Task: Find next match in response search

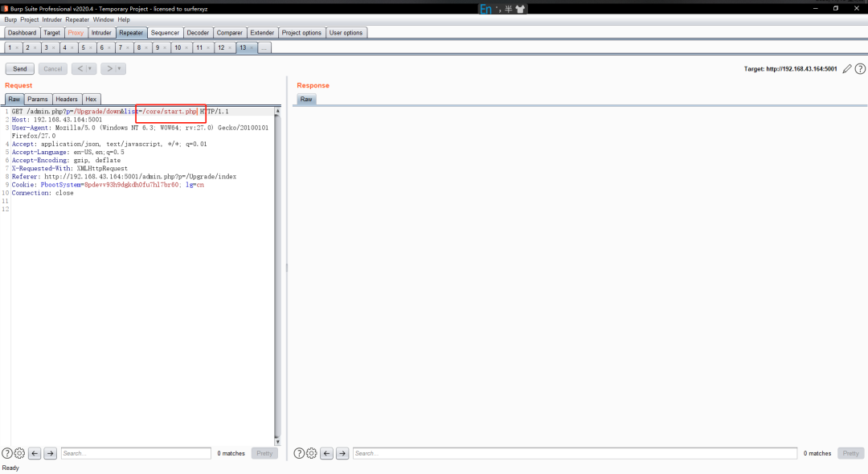Action: pos(342,453)
